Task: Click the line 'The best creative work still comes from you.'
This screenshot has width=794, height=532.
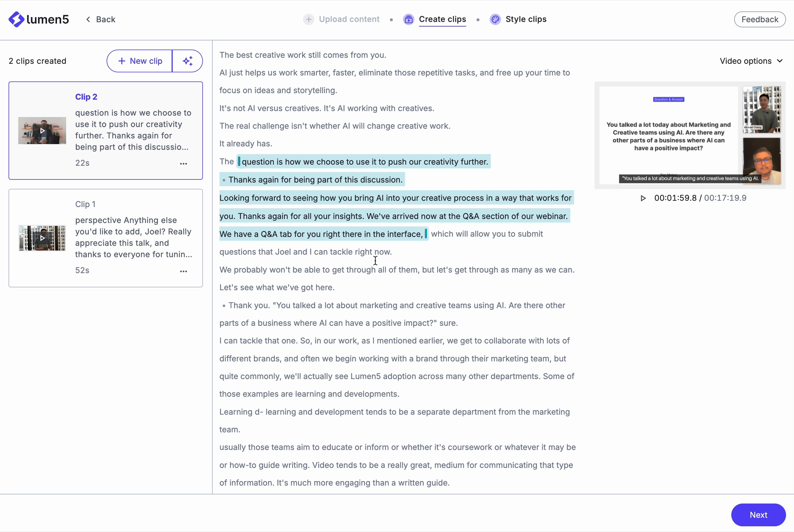Action: [303, 55]
